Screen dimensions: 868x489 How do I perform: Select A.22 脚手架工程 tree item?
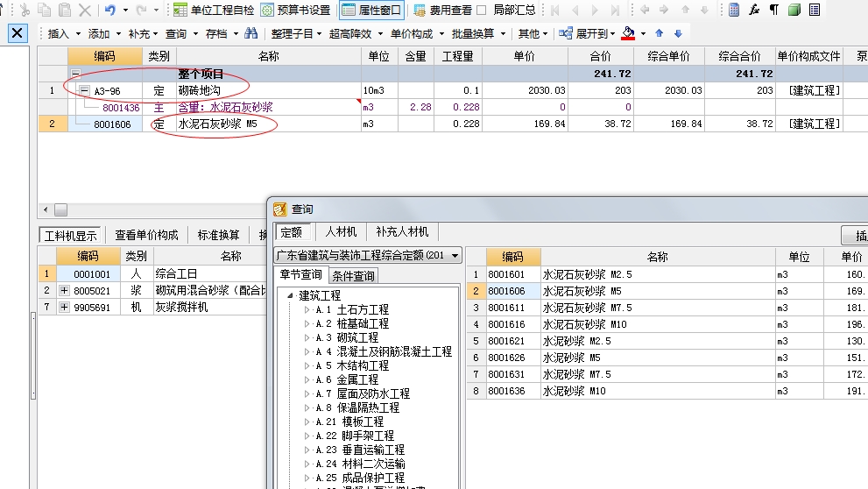point(354,436)
